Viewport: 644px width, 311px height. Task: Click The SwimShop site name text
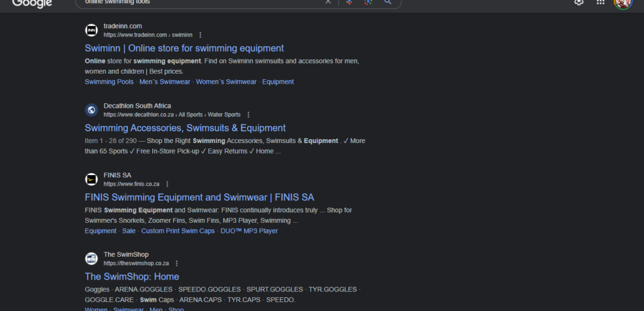pos(126,254)
